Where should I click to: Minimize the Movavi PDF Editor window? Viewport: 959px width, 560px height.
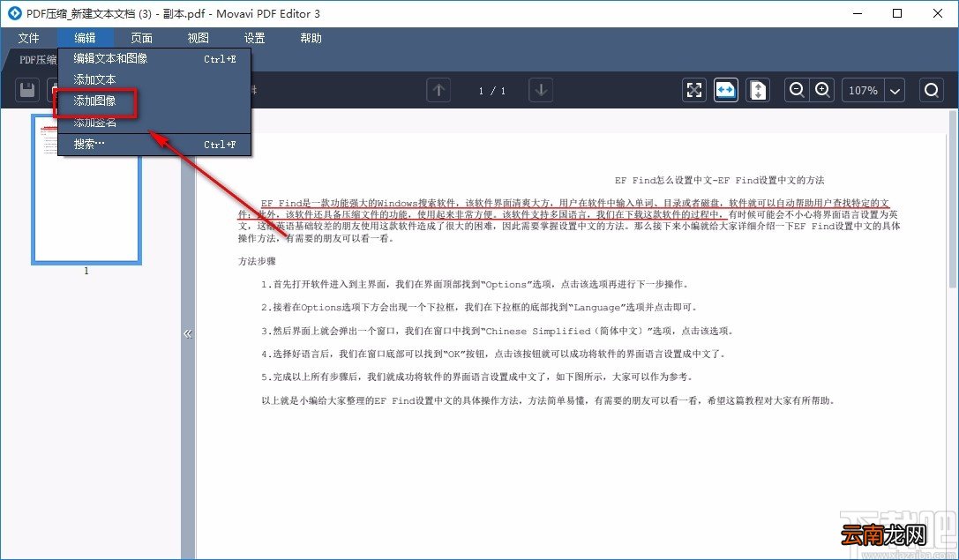point(857,13)
